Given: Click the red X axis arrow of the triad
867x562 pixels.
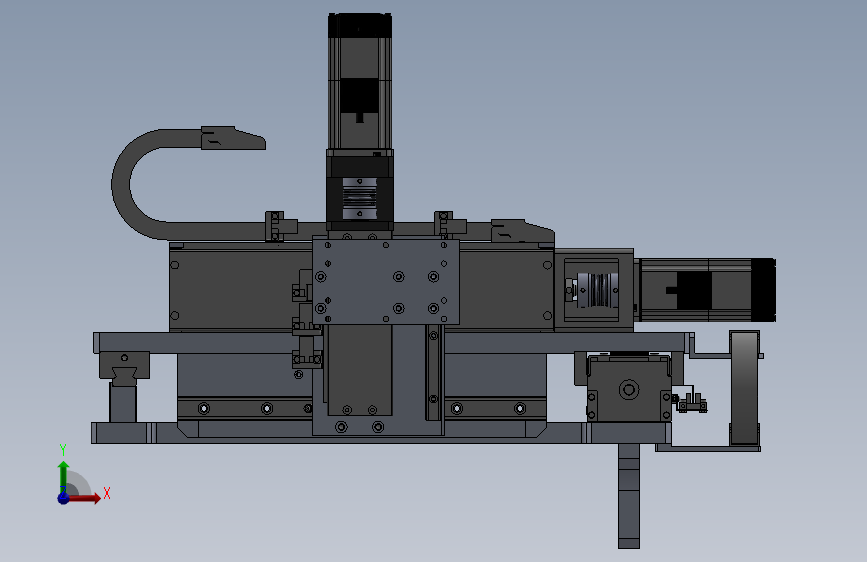Looking at the screenshot, I should 84,498.
